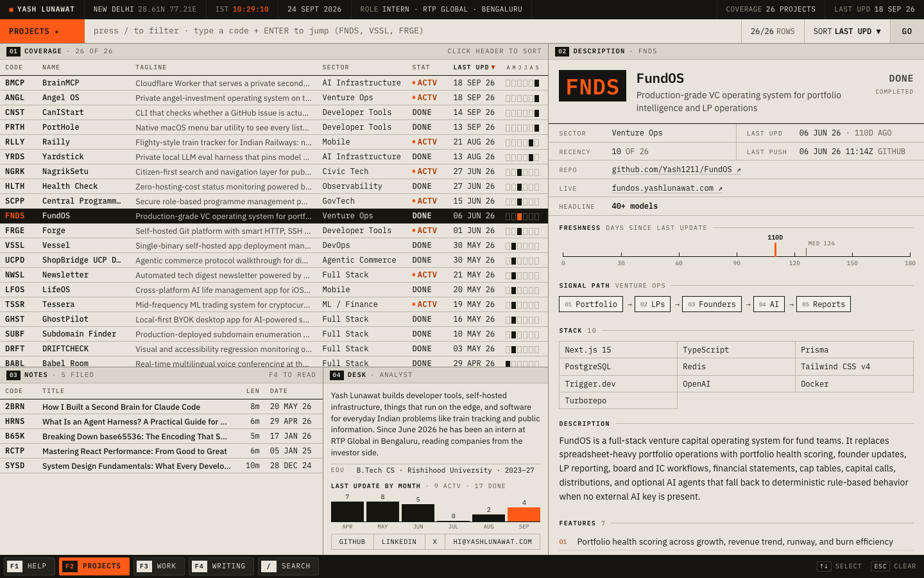924x578 pixels.
Task: Open the PROJECTS filter button
Action: (x=42, y=31)
